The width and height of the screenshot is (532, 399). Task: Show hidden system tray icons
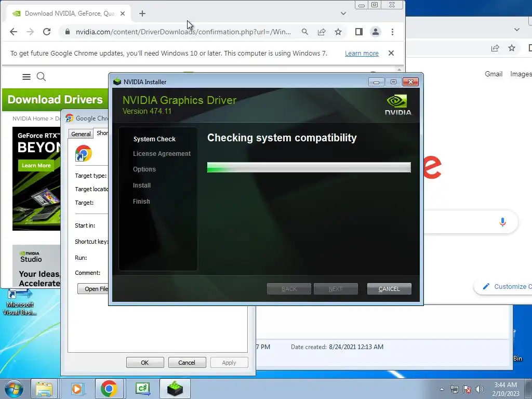coord(442,389)
